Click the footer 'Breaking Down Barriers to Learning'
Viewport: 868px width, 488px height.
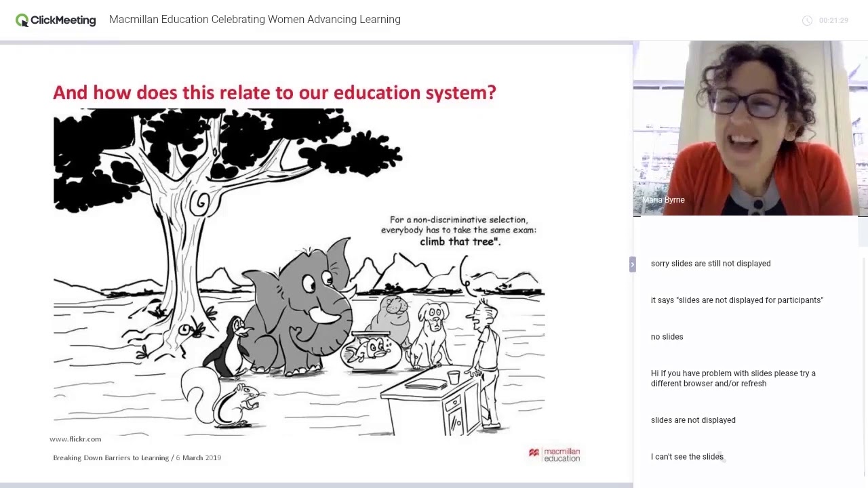coord(111,457)
